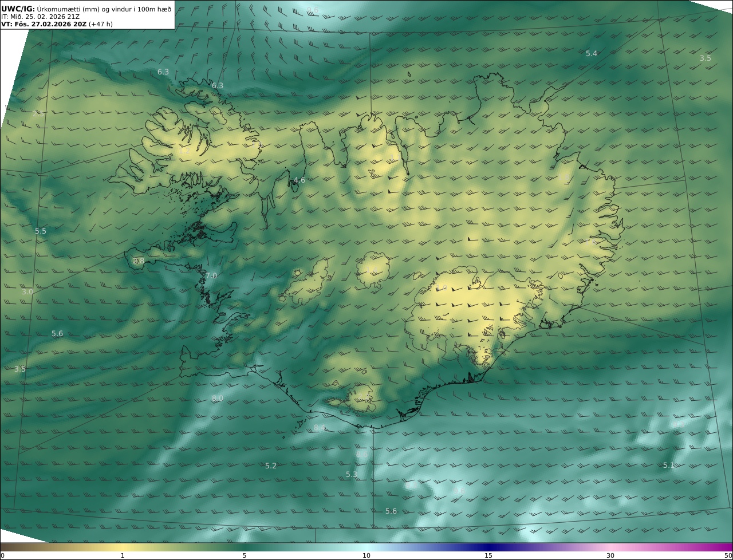Click the colorbar tick label 50
Viewport: 733px width, 560px height.
click(x=728, y=555)
